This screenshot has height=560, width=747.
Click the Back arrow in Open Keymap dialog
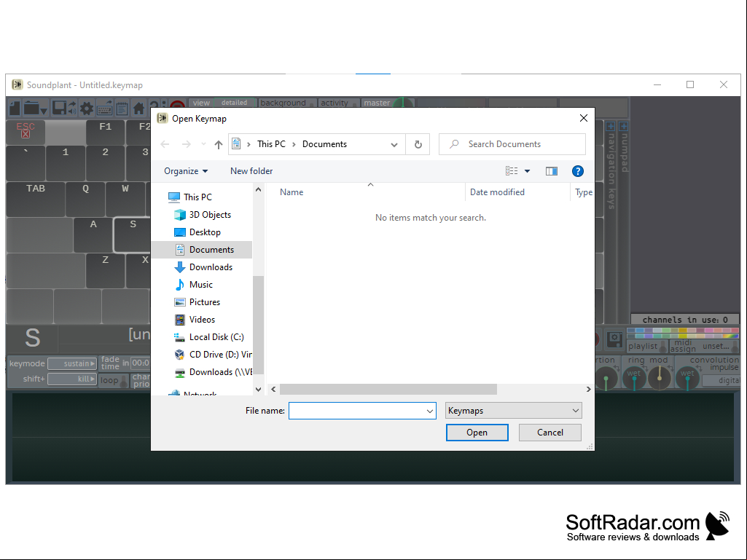point(165,144)
